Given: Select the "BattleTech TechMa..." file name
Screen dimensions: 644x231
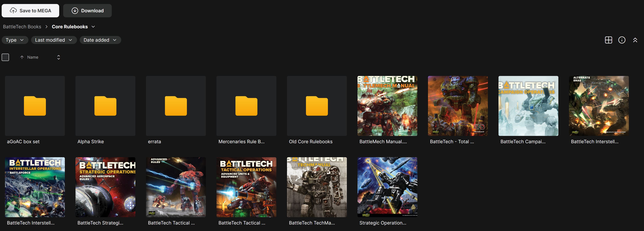Looking at the screenshot, I should pos(312,223).
